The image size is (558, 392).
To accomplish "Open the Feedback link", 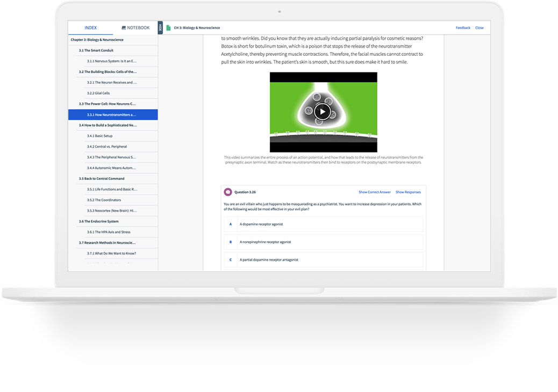I will 463,28.
